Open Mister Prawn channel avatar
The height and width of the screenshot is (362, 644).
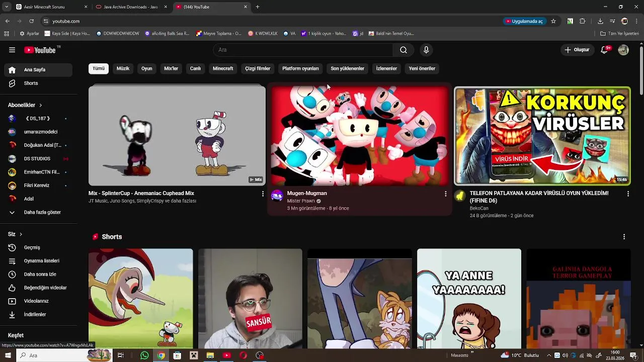pos(277,196)
